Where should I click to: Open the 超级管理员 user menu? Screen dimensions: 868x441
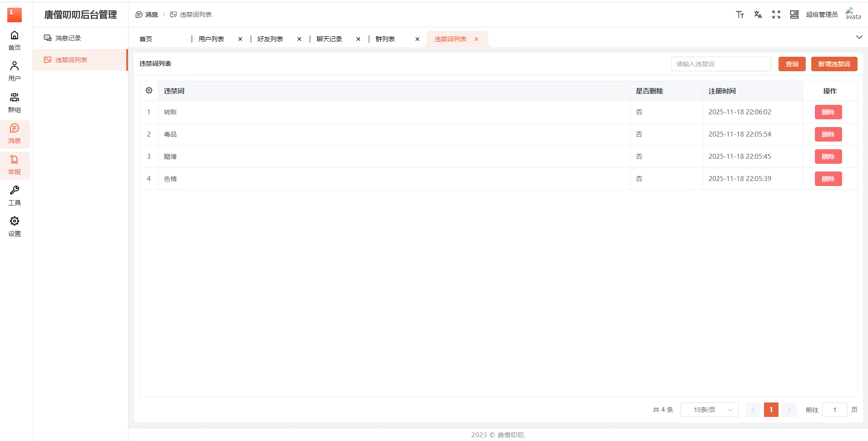822,15
